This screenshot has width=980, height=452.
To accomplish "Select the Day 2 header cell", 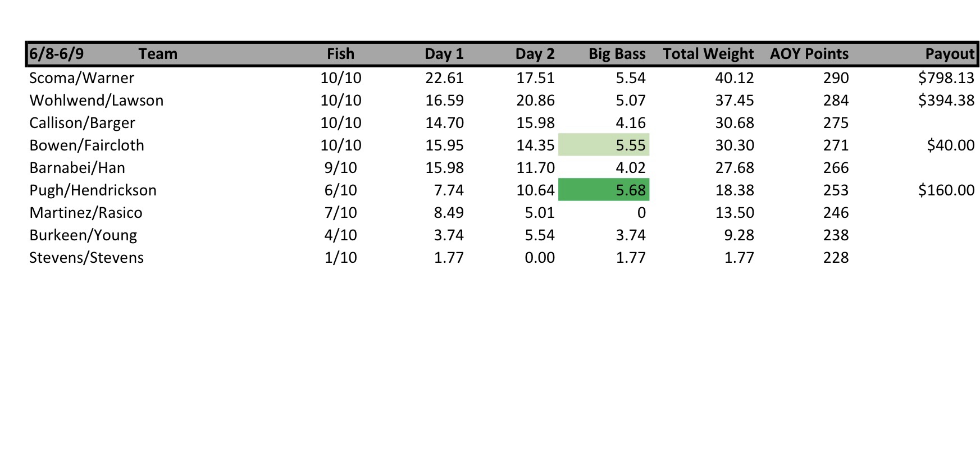I will tap(535, 54).
